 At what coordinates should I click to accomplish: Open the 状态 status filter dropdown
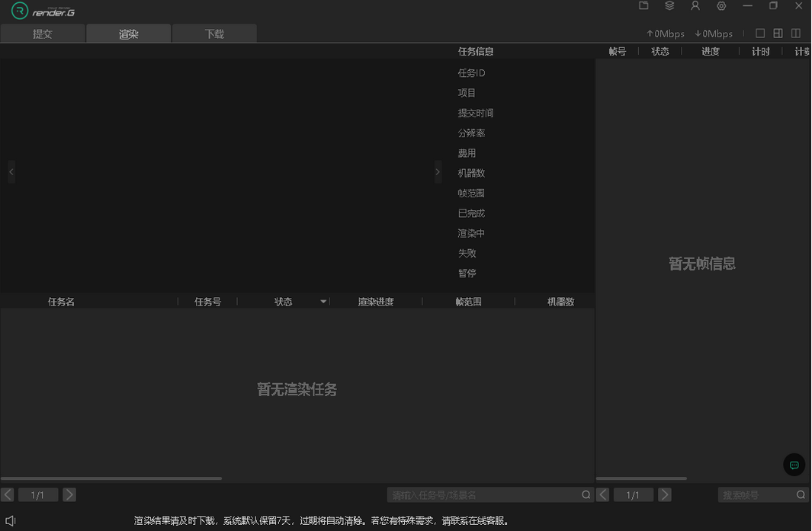pos(323,301)
